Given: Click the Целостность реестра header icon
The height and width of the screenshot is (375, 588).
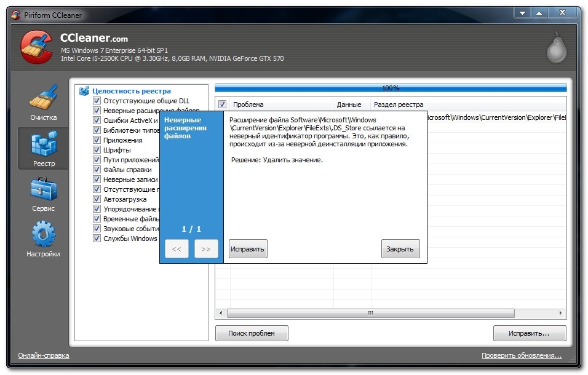Looking at the screenshot, I should click(84, 91).
